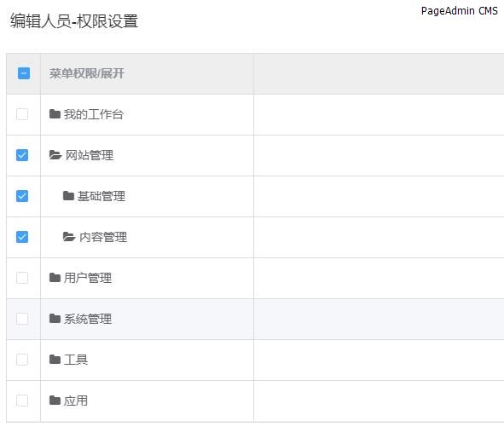Tick the 工具 checkbox
Screen dimensions: 504x444
tap(22, 360)
